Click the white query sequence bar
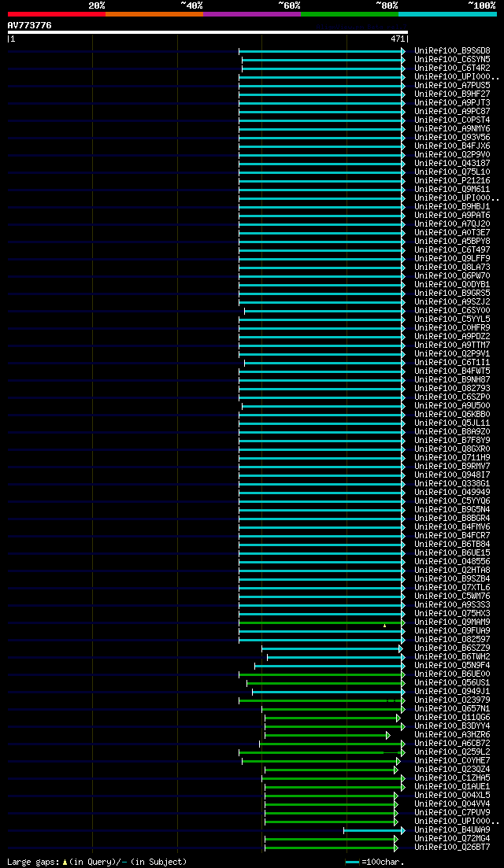The image size is (504, 868). pos(208,32)
